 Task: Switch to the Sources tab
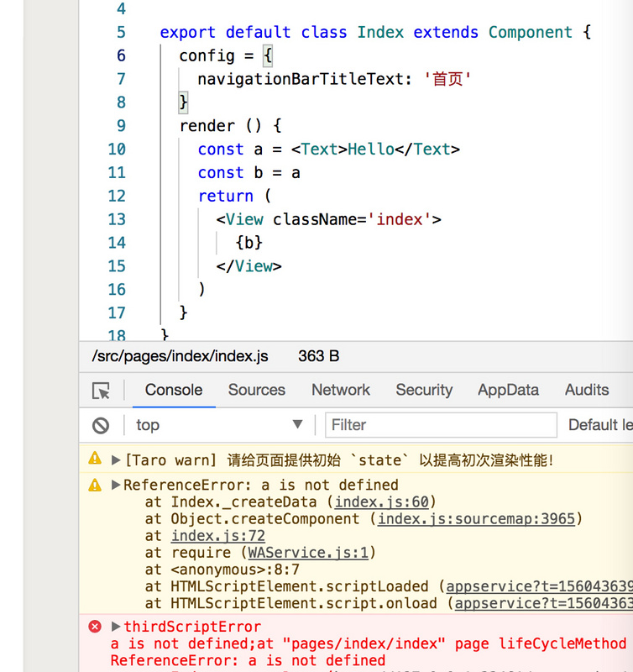click(256, 390)
